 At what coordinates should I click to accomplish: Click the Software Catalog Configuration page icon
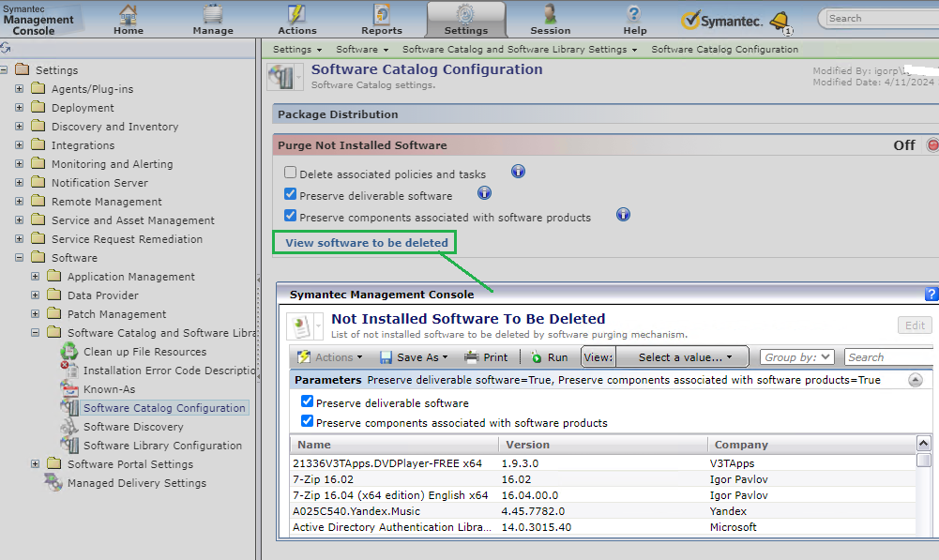click(280, 77)
